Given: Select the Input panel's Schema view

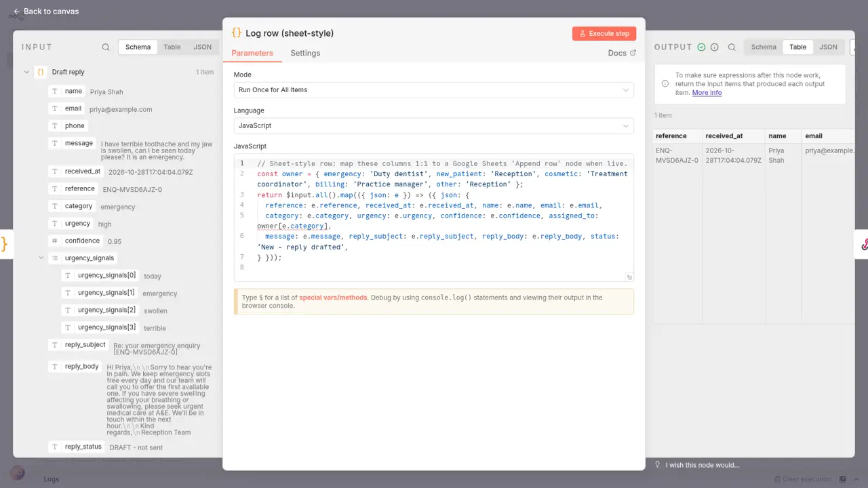Looking at the screenshot, I should 138,47.
